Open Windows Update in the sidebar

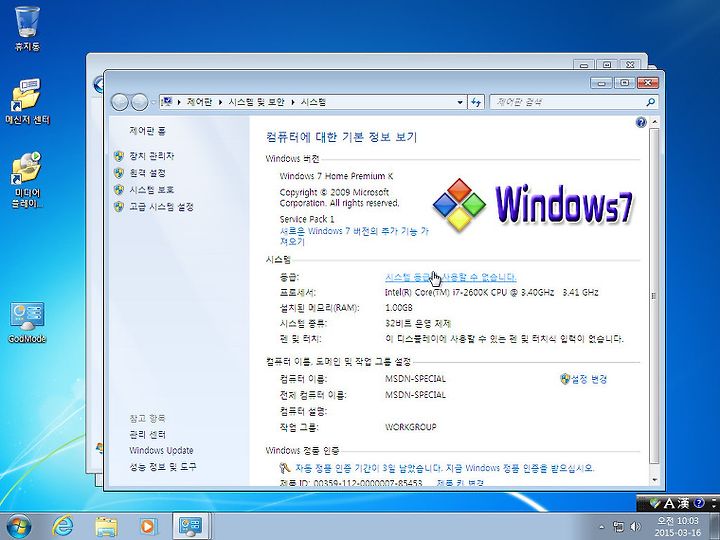pos(161,450)
